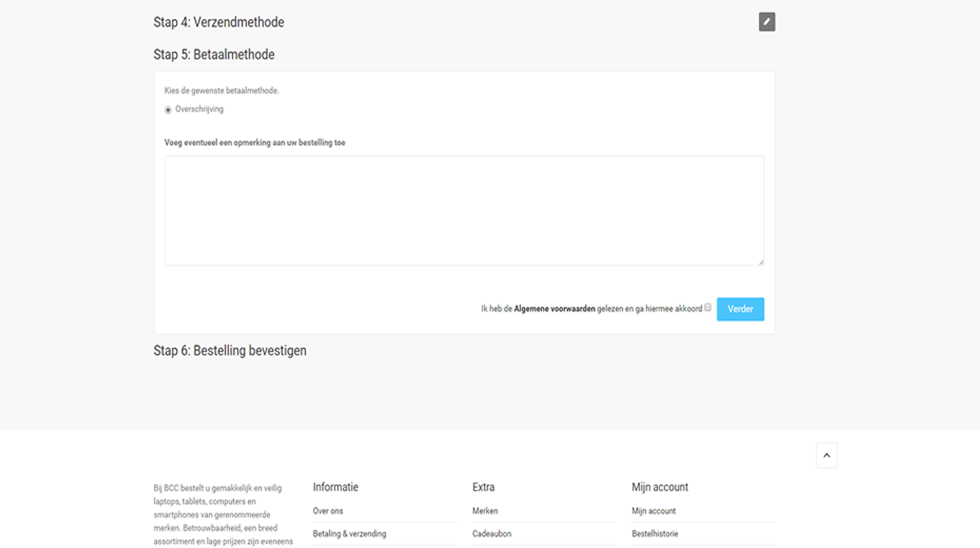
Task: Open the Algemene voorwaarden link
Action: 554,309
